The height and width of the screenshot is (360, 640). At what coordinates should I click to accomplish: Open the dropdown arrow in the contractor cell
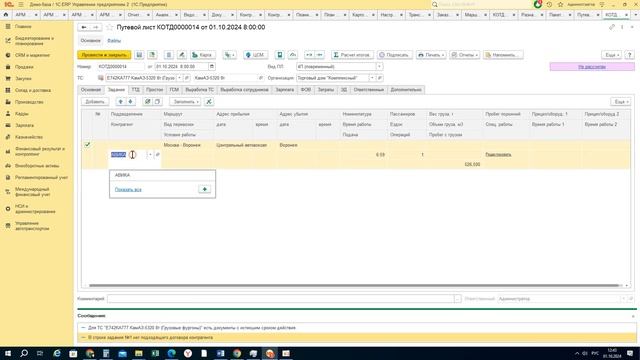[150, 155]
